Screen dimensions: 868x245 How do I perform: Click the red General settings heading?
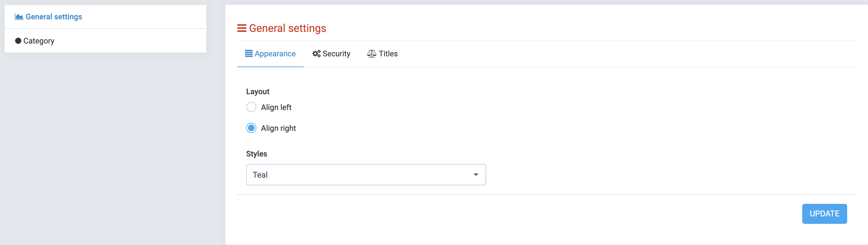coord(288,28)
